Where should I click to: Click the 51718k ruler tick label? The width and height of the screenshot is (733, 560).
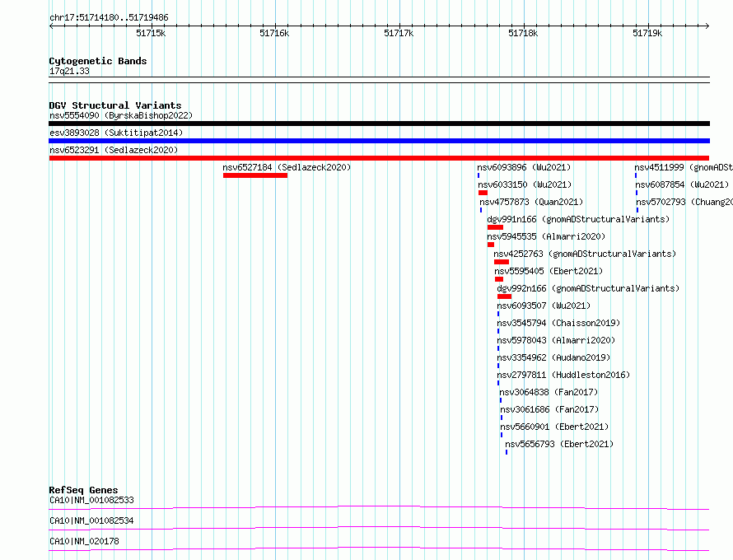(523, 33)
